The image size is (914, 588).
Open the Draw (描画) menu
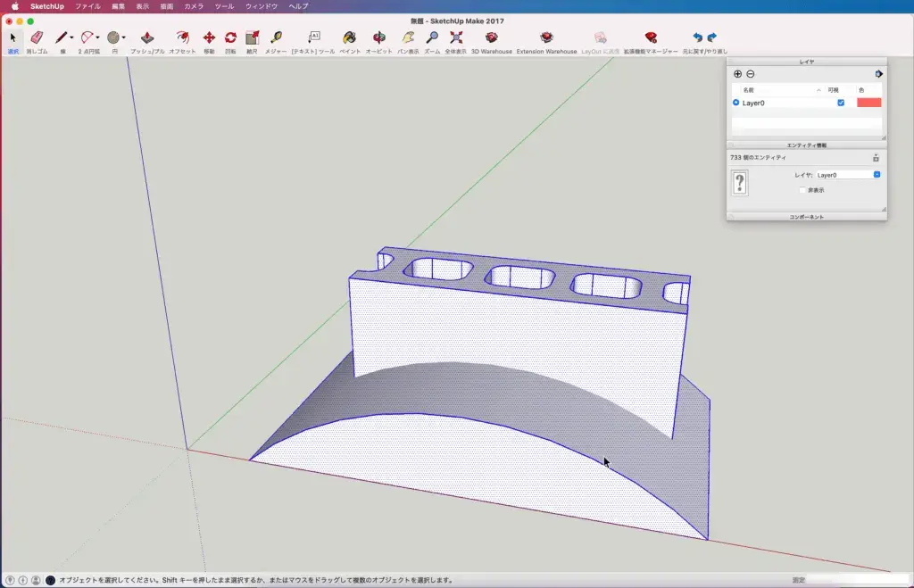tap(167, 6)
